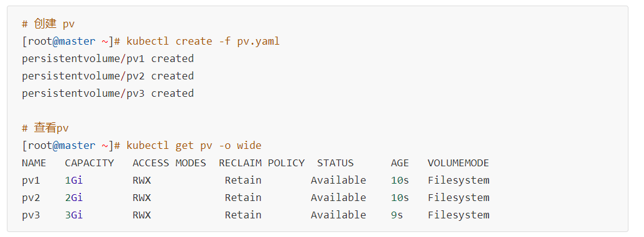Click Available status in pv2 row
This screenshot has height=237, width=644.
coord(338,198)
